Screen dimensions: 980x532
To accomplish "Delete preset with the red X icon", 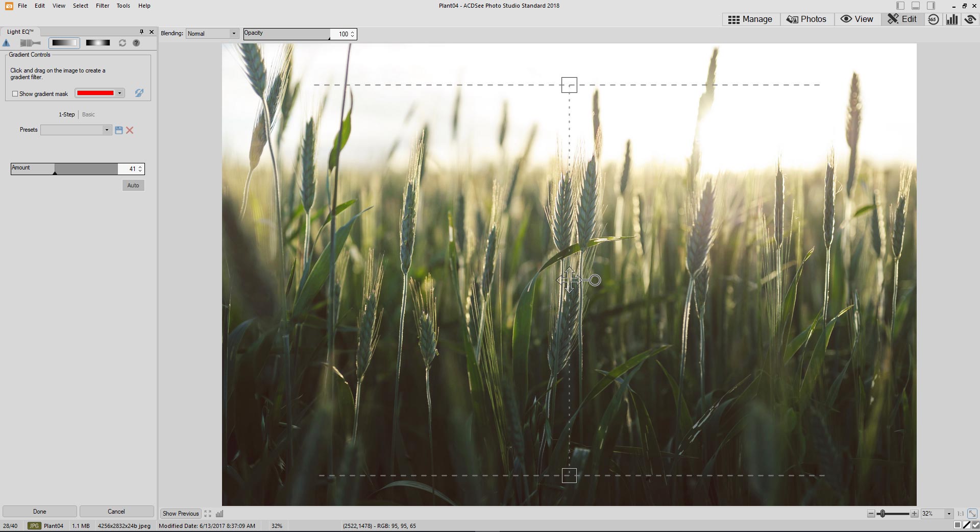I will (130, 130).
